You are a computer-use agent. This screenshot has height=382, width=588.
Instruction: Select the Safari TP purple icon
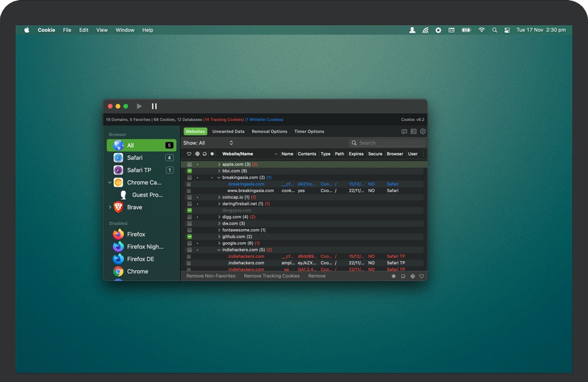click(118, 170)
